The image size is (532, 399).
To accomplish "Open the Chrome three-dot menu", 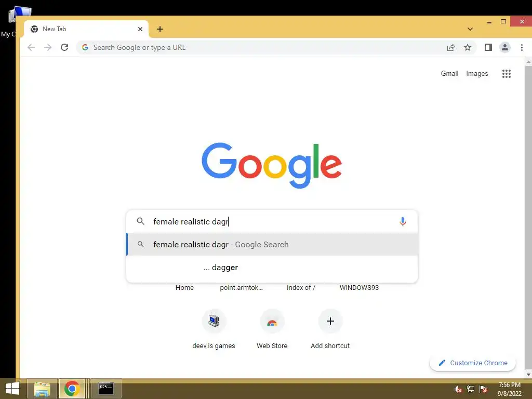I will (522, 47).
